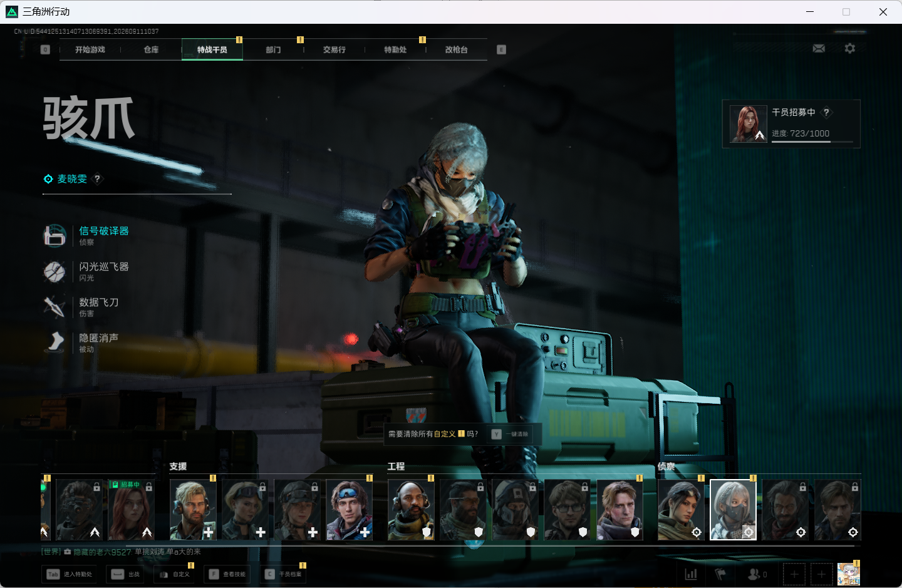902x588 pixels.
Task: Open the 开始游戏 tab
Action: [90, 49]
